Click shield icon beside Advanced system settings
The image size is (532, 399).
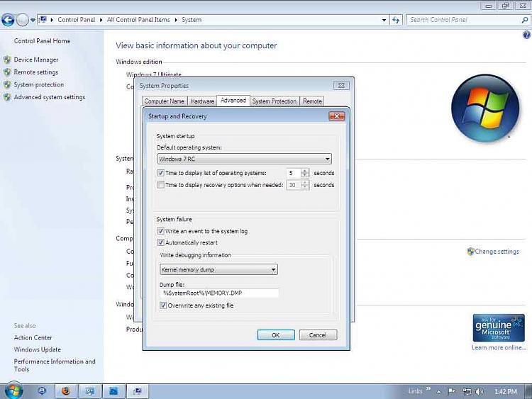click(7, 97)
